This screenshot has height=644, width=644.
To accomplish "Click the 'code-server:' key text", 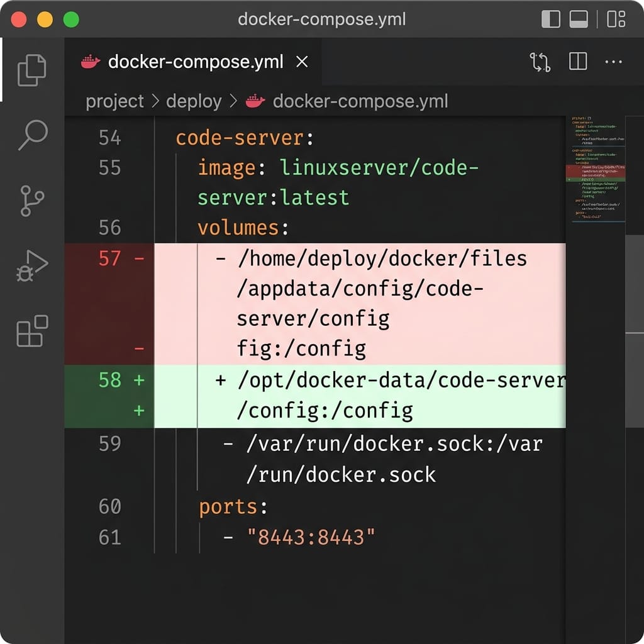I will click(245, 138).
